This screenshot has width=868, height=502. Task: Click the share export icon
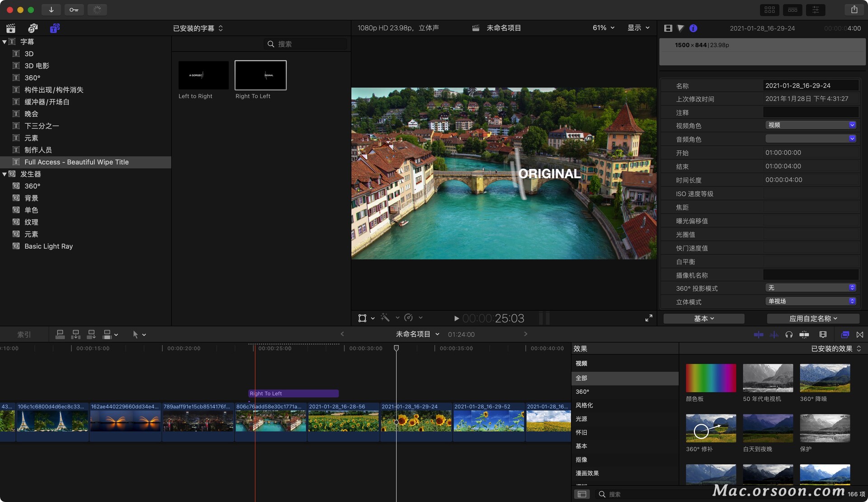click(x=854, y=9)
